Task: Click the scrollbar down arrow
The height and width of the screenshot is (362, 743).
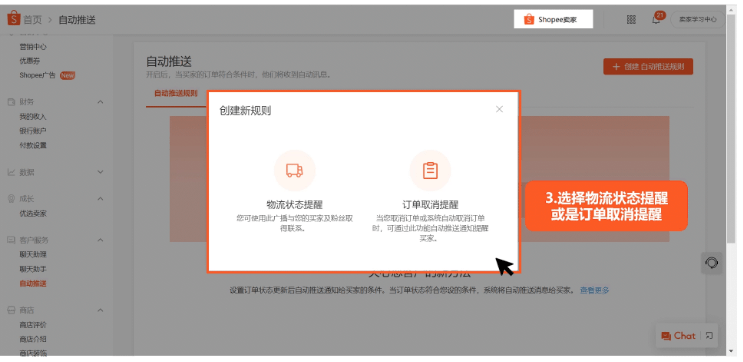Action: 731,351
